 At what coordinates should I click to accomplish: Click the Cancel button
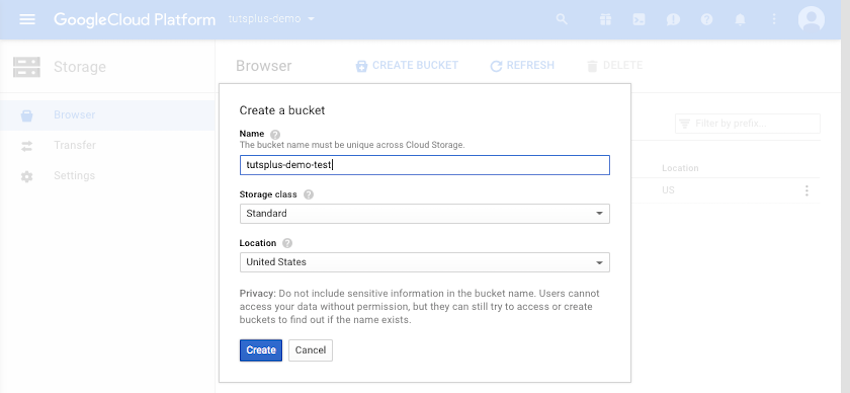311,350
